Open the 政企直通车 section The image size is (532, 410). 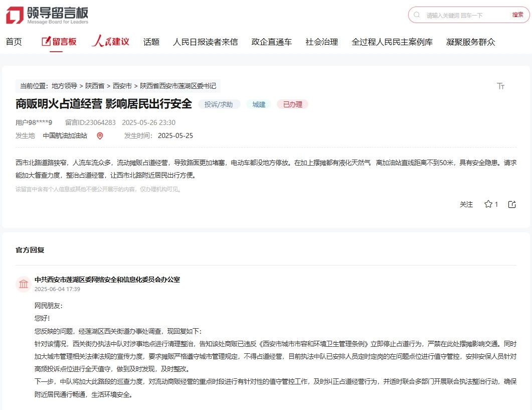tap(271, 42)
